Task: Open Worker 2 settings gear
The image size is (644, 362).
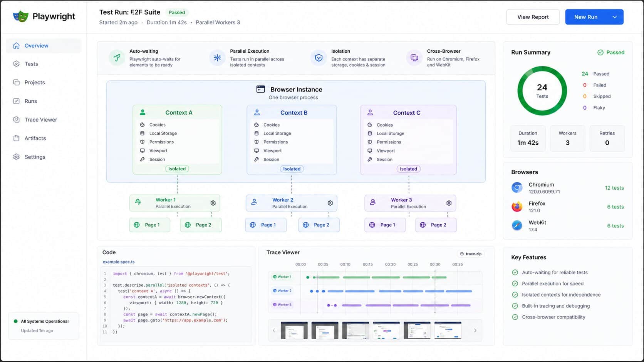Action: click(x=330, y=203)
